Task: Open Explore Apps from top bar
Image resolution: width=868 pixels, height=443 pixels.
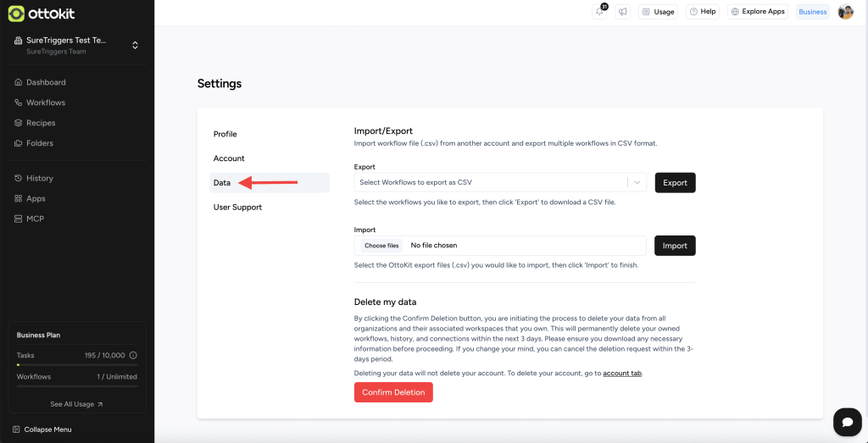Action: click(x=757, y=12)
